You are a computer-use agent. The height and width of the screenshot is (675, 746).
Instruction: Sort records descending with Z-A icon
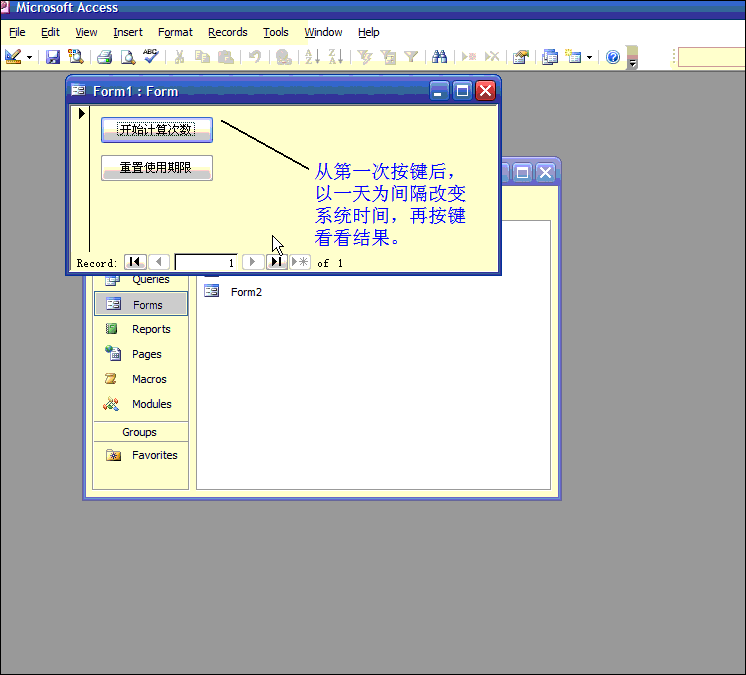coord(335,57)
